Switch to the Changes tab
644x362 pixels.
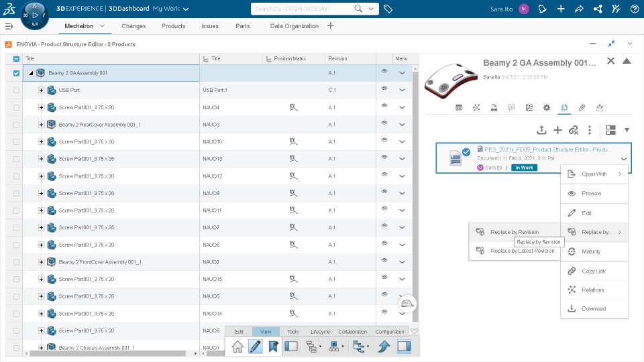click(133, 26)
